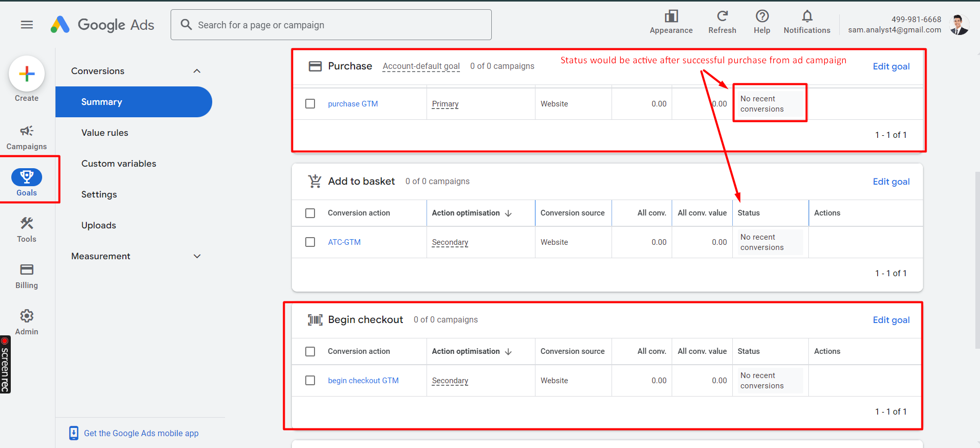
Task: Collapse the Conversions section
Action: click(x=197, y=71)
